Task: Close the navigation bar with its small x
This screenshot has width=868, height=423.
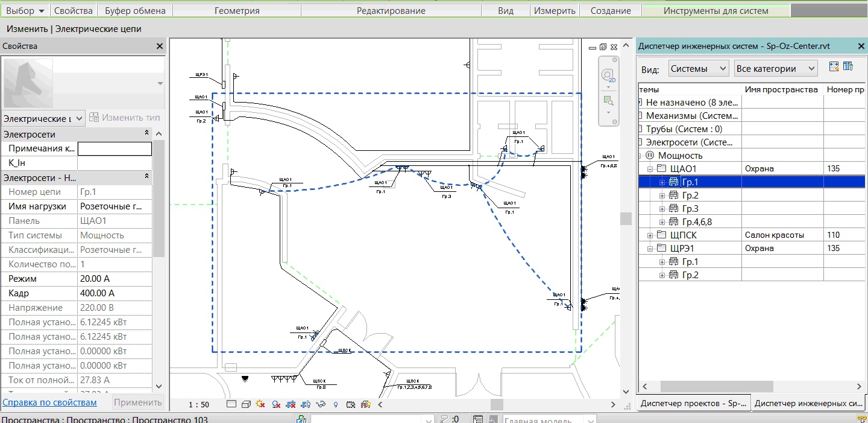Action: 615,60
